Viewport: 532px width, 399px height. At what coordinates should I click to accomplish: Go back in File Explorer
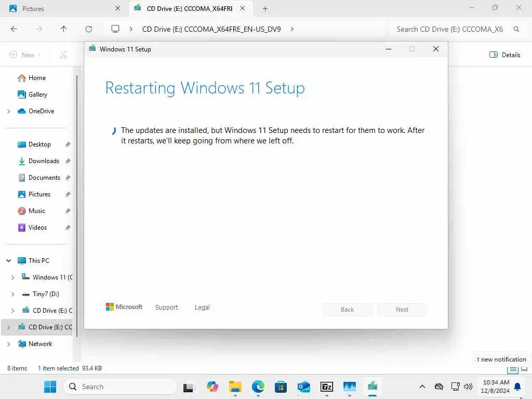point(14,29)
